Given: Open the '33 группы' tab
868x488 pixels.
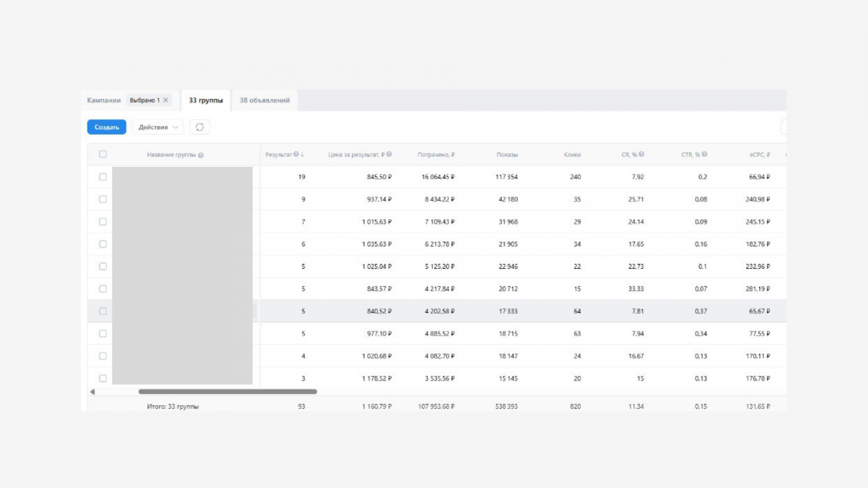Looking at the screenshot, I should [206, 100].
